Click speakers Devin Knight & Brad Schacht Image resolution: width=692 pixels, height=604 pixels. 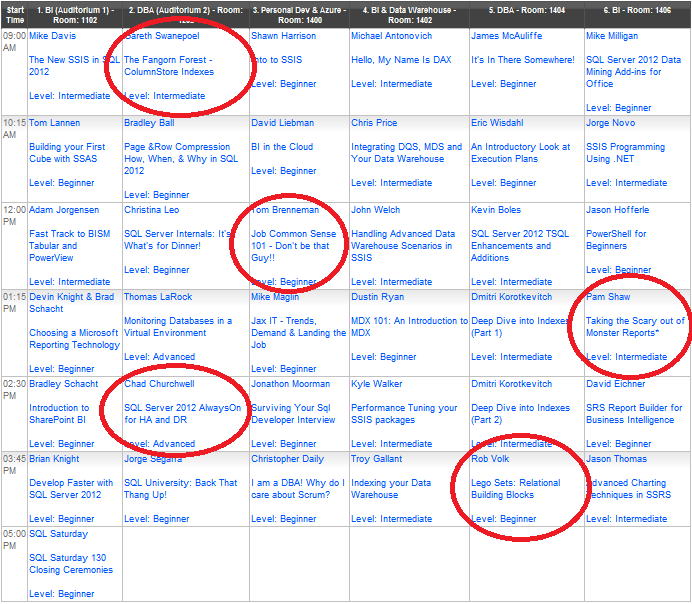click(x=71, y=303)
